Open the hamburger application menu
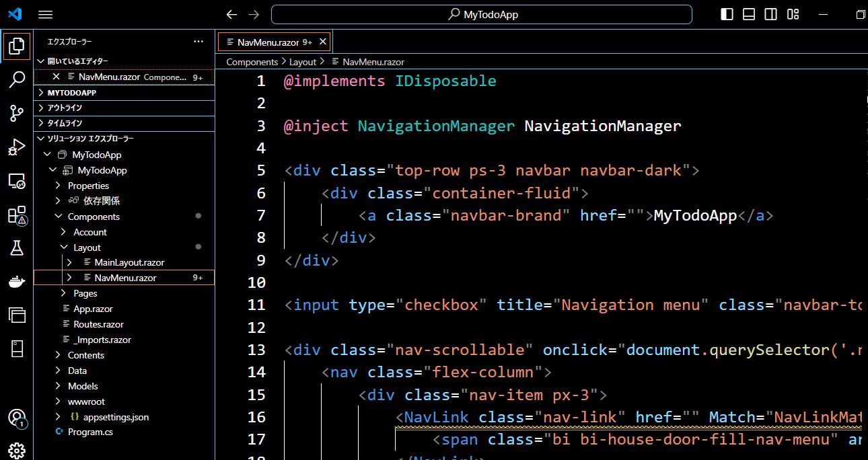This screenshot has width=868, height=460. click(46, 13)
